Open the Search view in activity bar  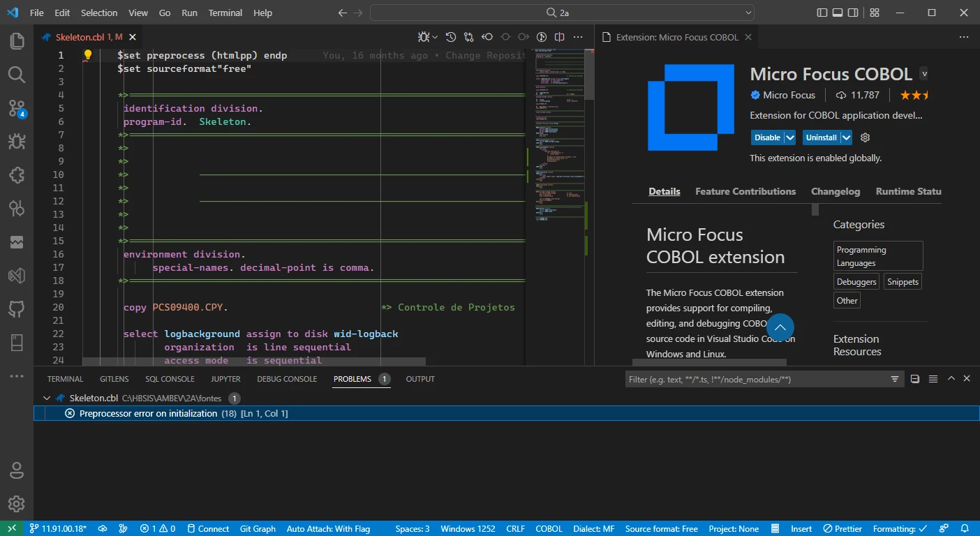[x=17, y=74]
